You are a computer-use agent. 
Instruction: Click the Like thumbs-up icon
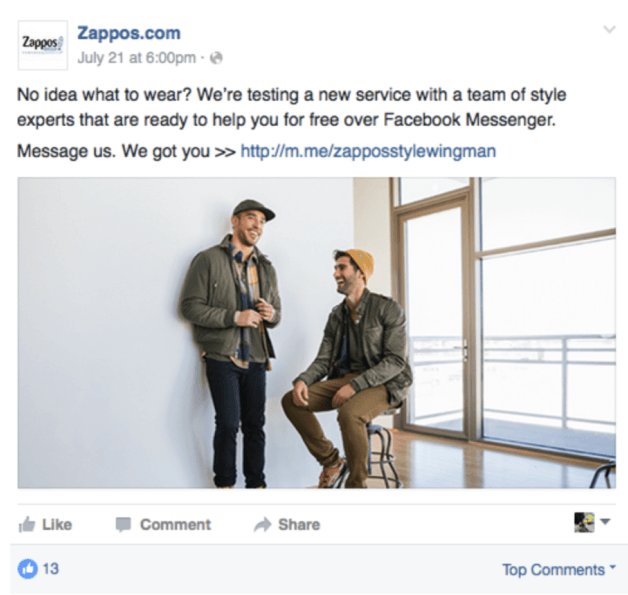pos(27,524)
